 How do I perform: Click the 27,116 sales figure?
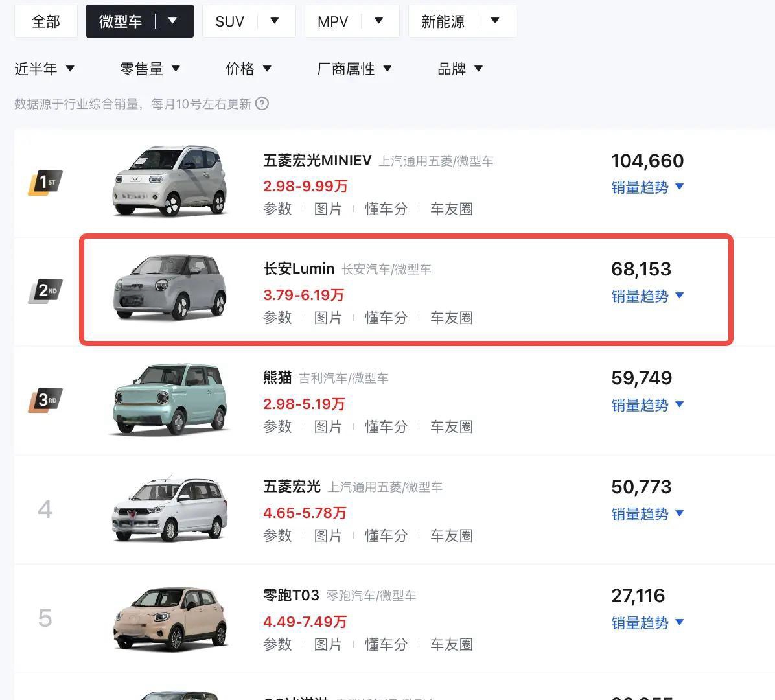[638, 596]
